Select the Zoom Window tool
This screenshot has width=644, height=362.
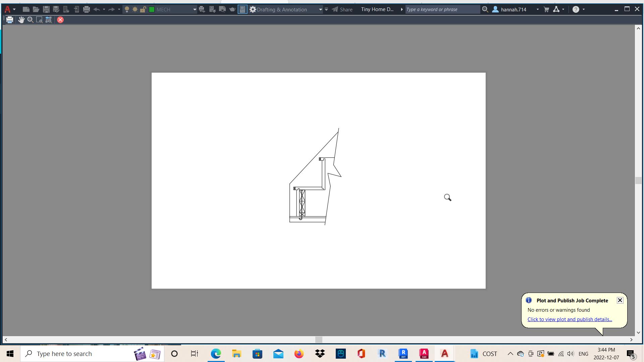tap(39, 20)
